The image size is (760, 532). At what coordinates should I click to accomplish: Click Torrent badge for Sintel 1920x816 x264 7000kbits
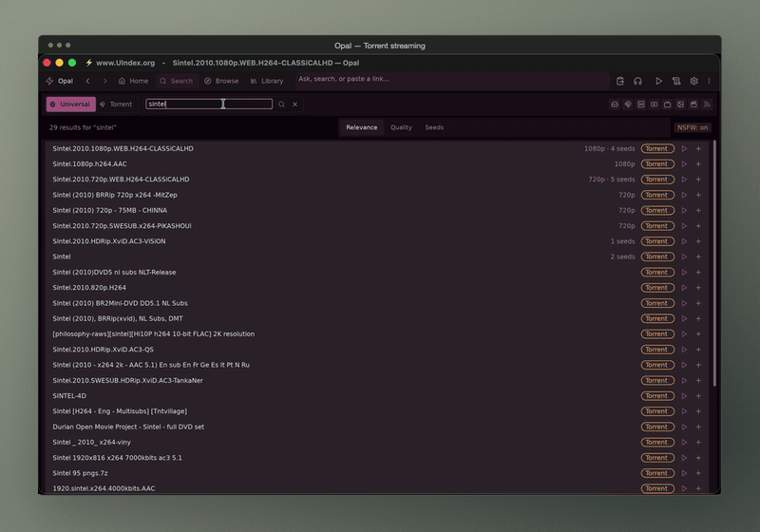tap(657, 458)
